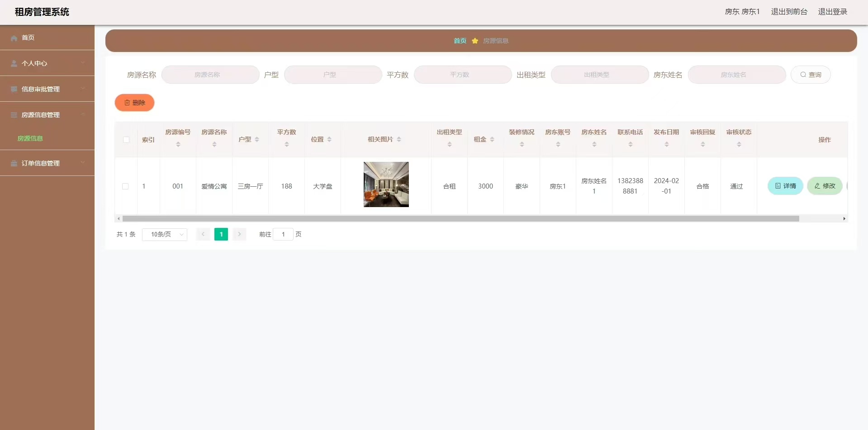Open 信息审批管理 sidebar menu
This screenshot has width=868, height=430.
47,89
